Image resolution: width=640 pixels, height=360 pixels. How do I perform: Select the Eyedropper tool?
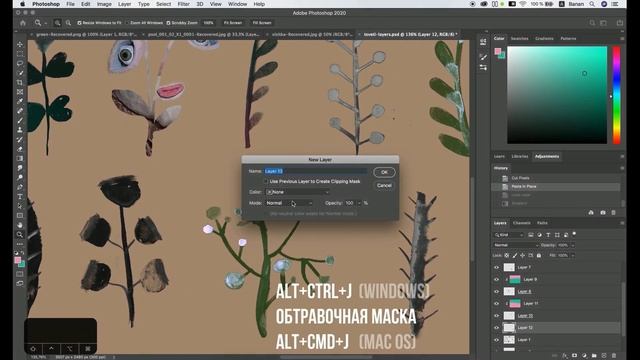pos(20,101)
